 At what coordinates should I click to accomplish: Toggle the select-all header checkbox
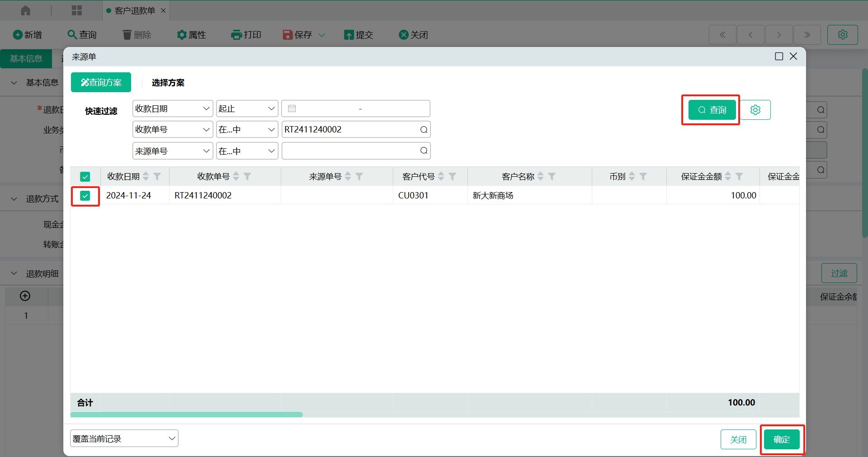(x=85, y=177)
